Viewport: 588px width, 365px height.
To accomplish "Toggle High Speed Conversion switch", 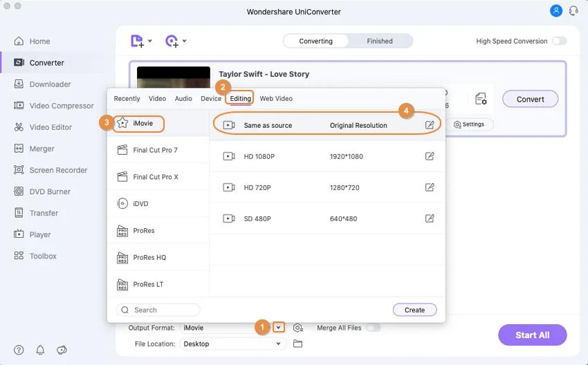I will coord(560,41).
